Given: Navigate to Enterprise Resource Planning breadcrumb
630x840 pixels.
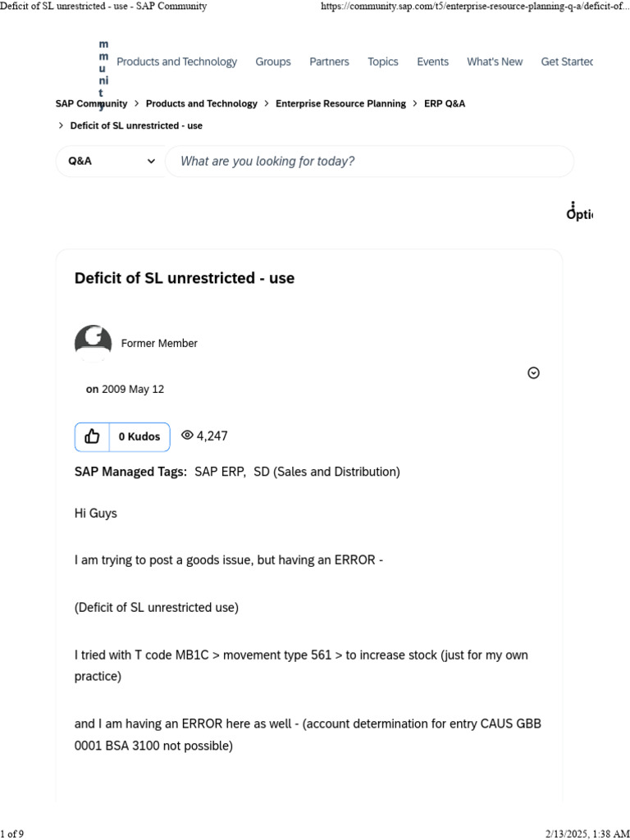Looking at the screenshot, I should pyautogui.click(x=340, y=104).
